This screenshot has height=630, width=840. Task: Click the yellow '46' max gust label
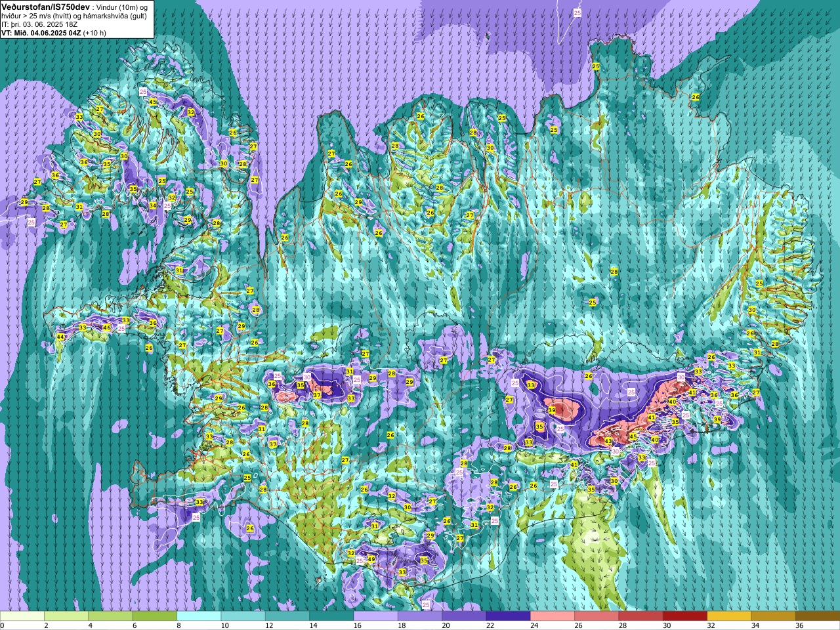click(107, 327)
